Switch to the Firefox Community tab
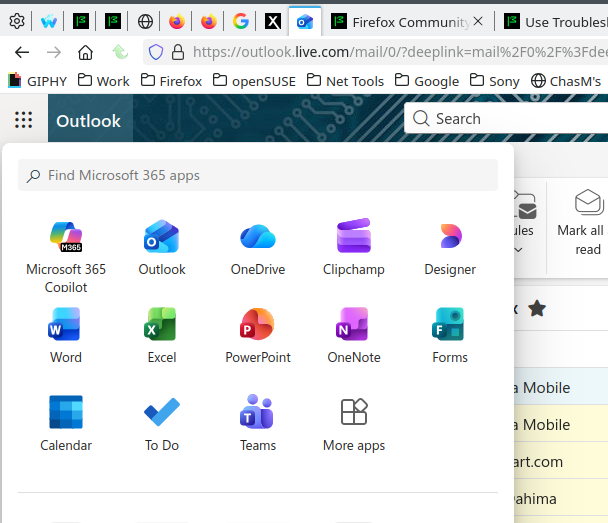608x523 pixels. (399, 22)
